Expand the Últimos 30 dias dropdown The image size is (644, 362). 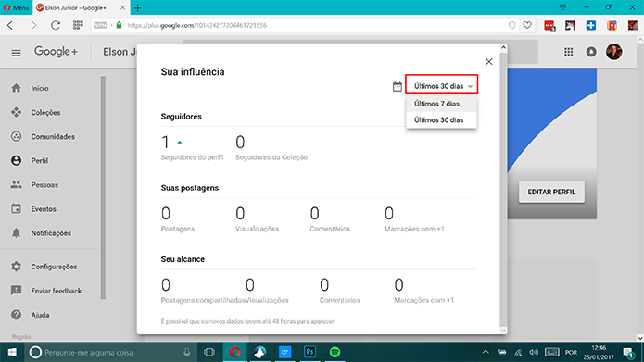coord(442,85)
